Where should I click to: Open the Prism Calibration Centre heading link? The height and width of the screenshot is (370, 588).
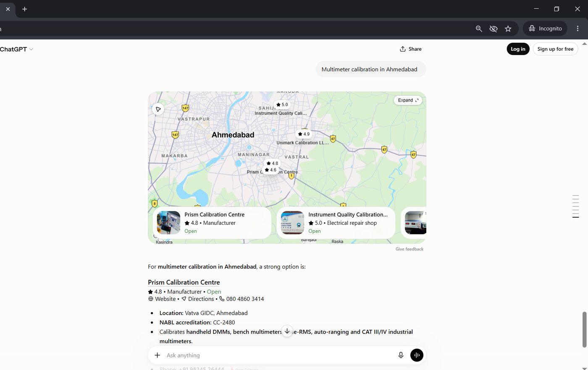click(x=184, y=282)
